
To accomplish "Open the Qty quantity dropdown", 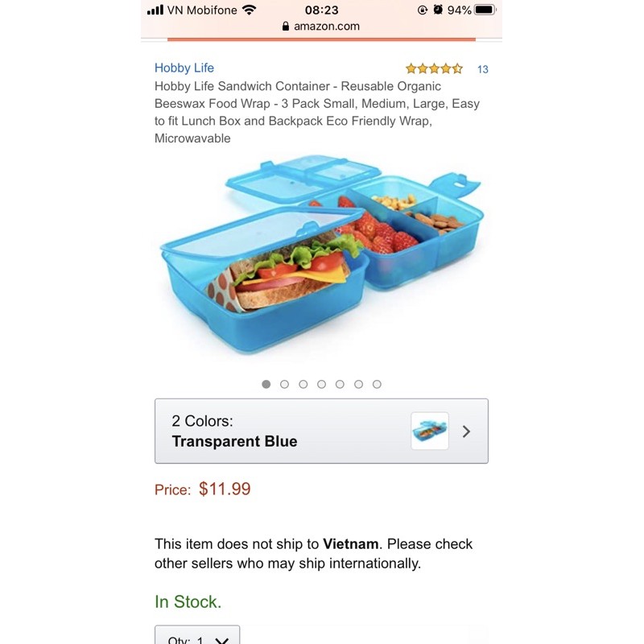I will (196, 638).
